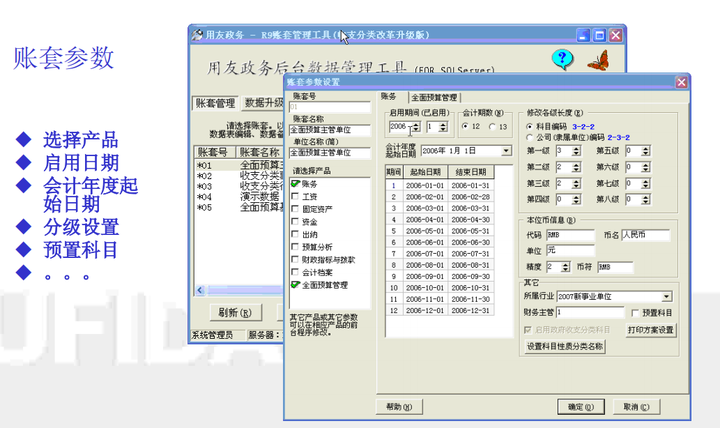Open the 账套管理 tab
This screenshot has height=428, width=720.
point(215,103)
